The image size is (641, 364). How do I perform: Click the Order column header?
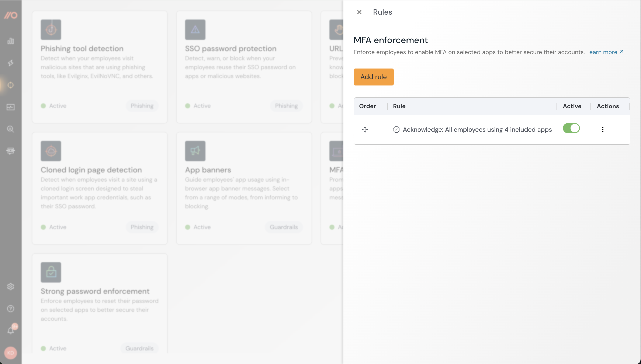pos(367,106)
